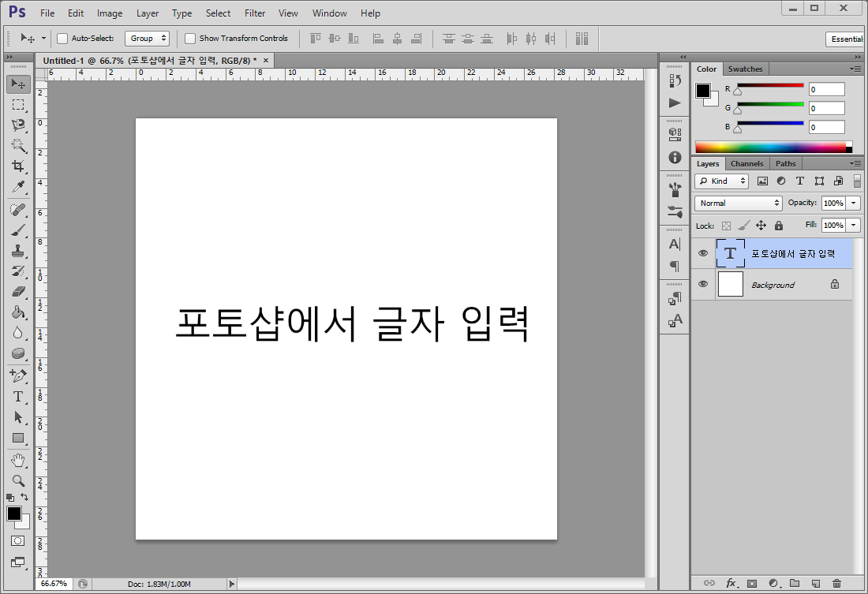Screen dimensions: 868x594
Task: Select the Path Selection tool
Action: [x=18, y=417]
